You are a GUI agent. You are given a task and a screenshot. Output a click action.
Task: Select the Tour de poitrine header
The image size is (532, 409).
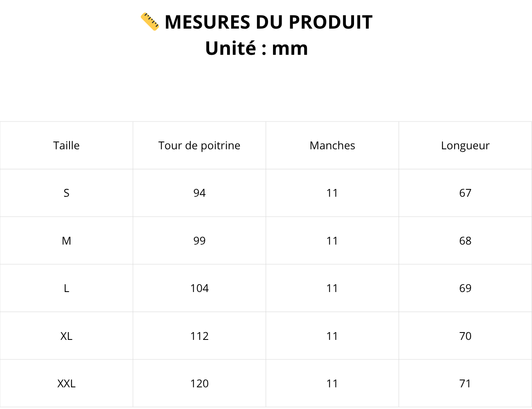(199, 146)
